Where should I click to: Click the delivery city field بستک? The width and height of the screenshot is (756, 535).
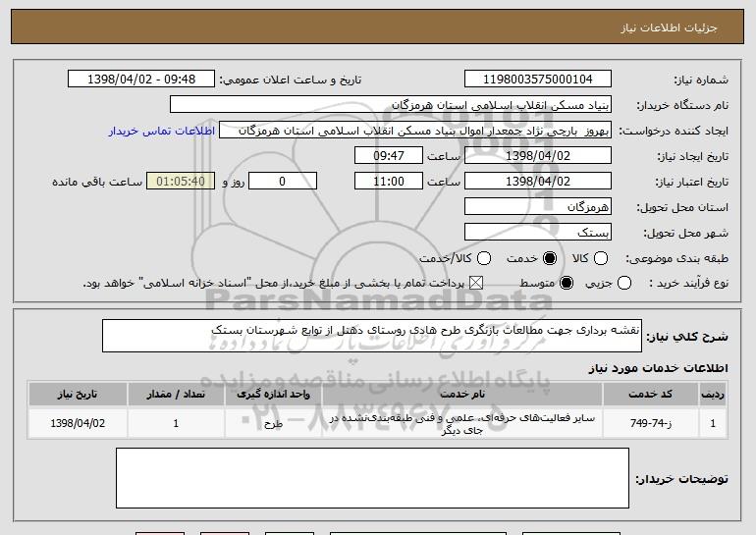point(538,233)
